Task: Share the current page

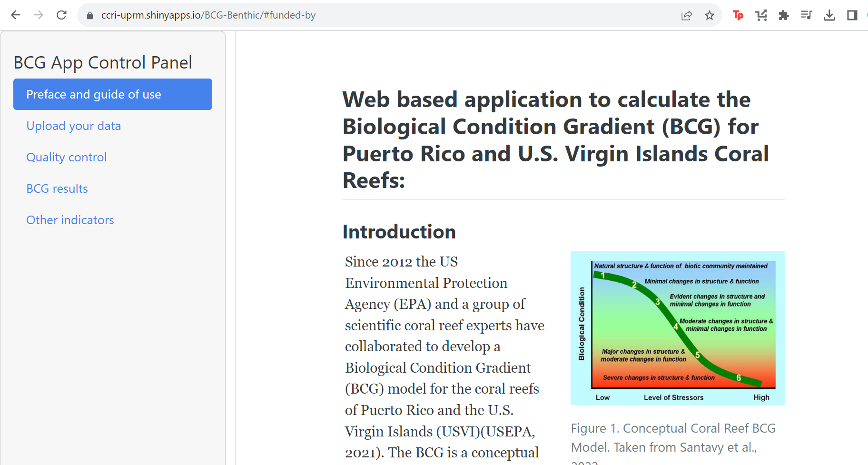Action: click(x=686, y=15)
